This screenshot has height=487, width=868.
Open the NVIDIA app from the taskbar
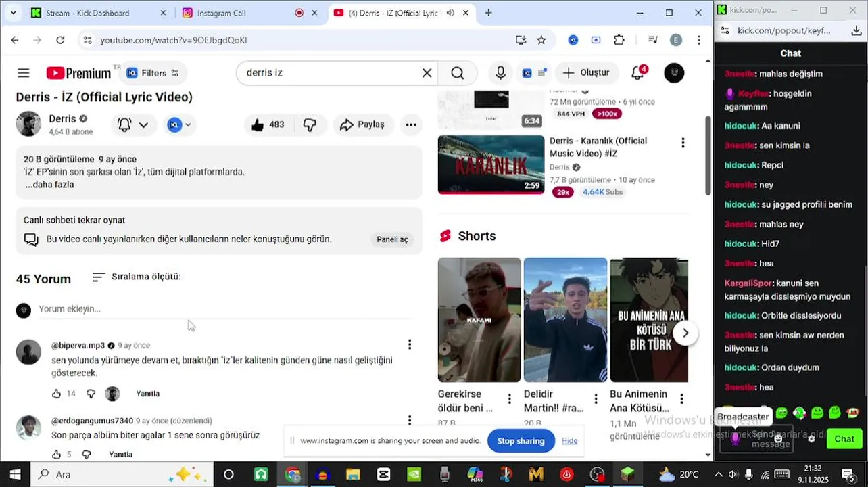414,474
